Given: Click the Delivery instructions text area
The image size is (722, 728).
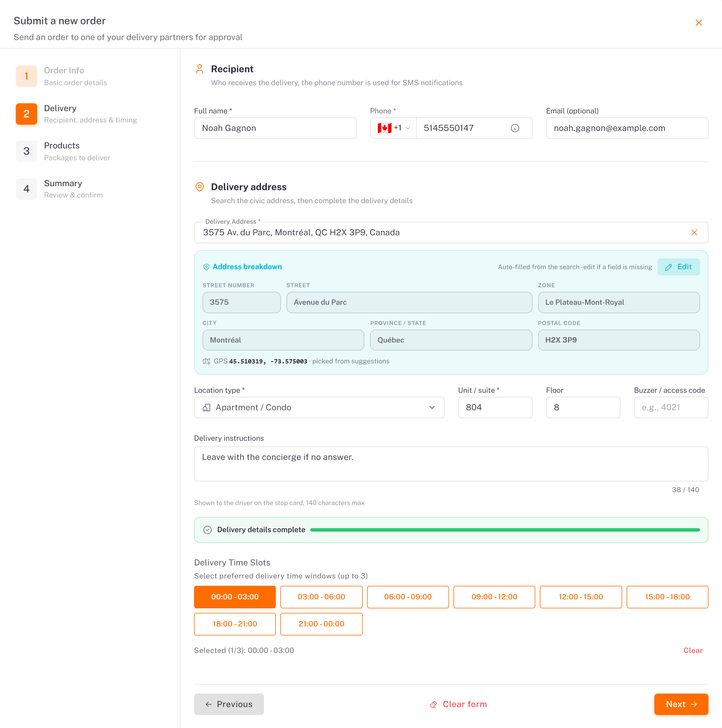Looking at the screenshot, I should click(x=451, y=464).
